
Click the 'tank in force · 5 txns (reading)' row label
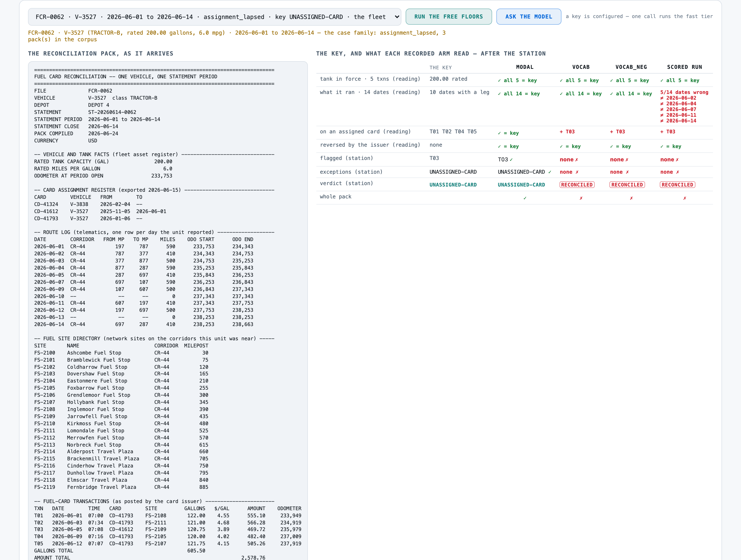[x=370, y=79]
